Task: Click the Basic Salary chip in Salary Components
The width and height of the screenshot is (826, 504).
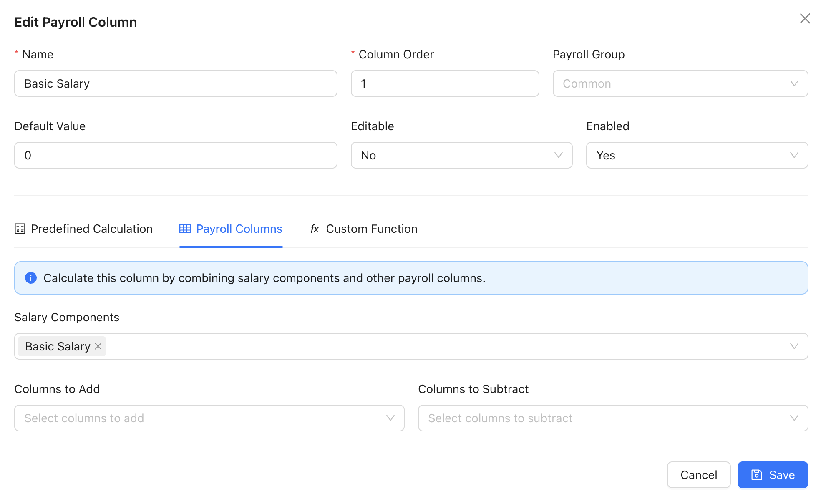Action: [x=57, y=346]
